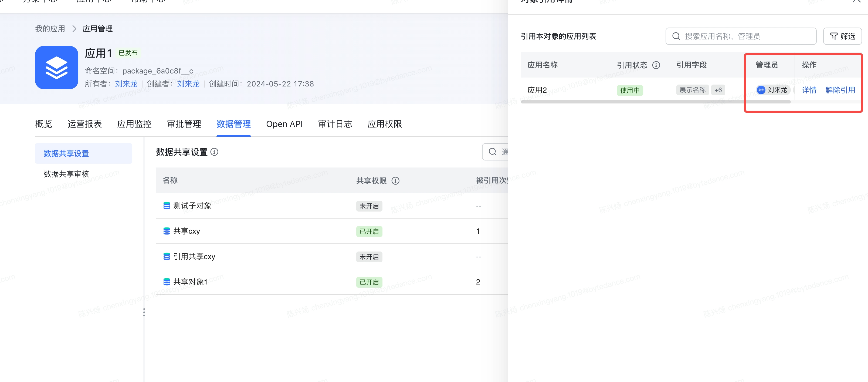Click info icon beside 引用状态 column header

pos(656,65)
